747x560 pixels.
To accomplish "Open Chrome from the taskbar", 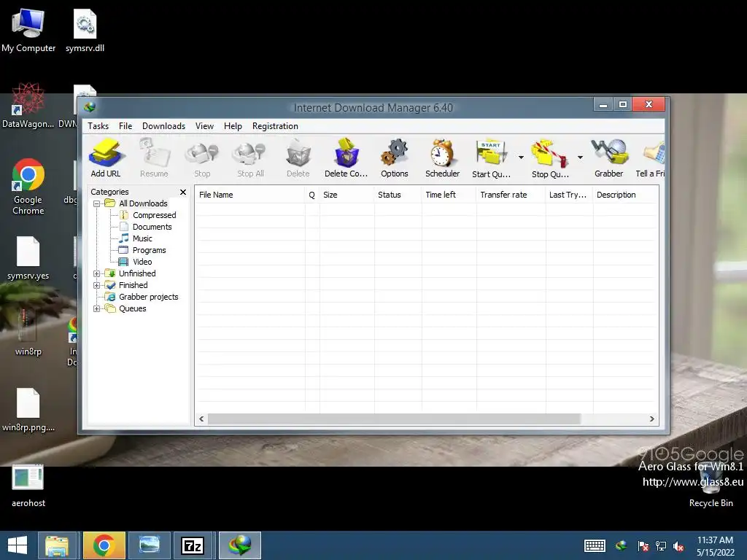I will [104, 545].
